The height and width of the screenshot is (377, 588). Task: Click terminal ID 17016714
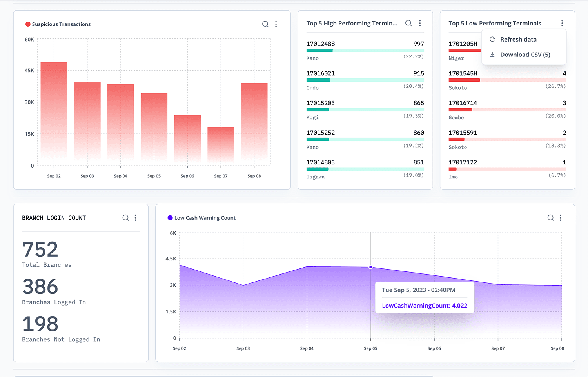(463, 103)
